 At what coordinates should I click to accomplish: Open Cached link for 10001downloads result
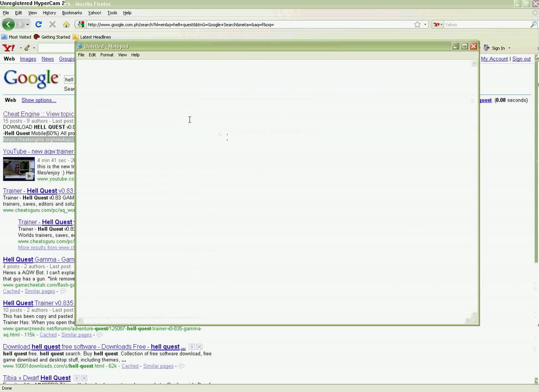click(x=130, y=366)
